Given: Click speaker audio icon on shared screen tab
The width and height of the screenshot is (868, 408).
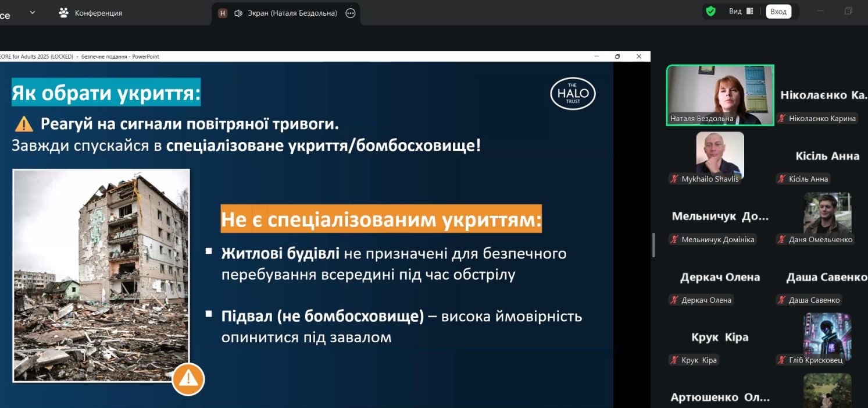Looking at the screenshot, I should 238,13.
